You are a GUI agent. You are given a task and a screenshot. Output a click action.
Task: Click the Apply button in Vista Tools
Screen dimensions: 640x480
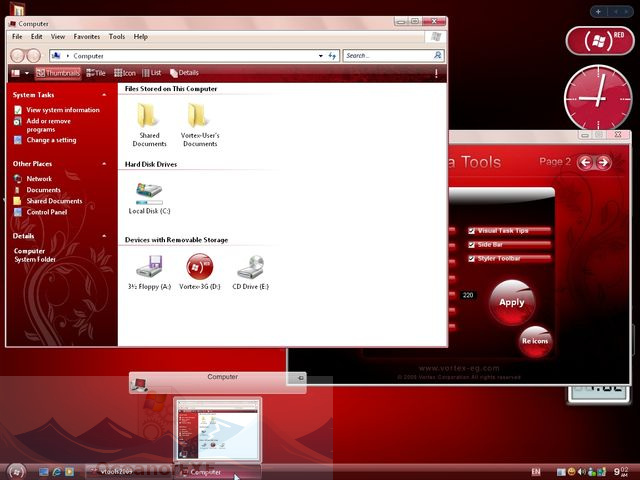pyautogui.click(x=512, y=302)
